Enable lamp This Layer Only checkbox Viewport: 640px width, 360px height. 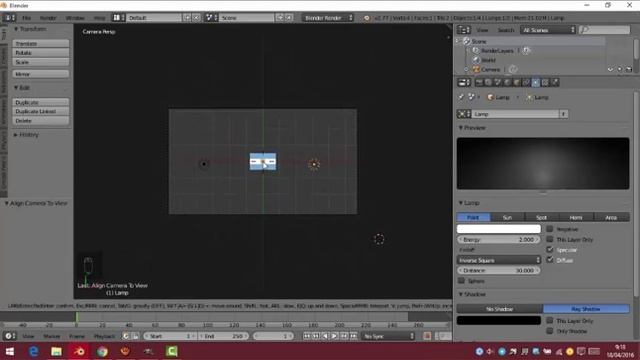(x=550, y=239)
